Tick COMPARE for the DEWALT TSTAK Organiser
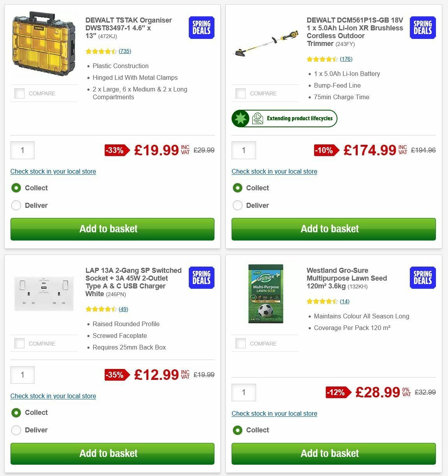The image size is (448, 476). point(19,93)
